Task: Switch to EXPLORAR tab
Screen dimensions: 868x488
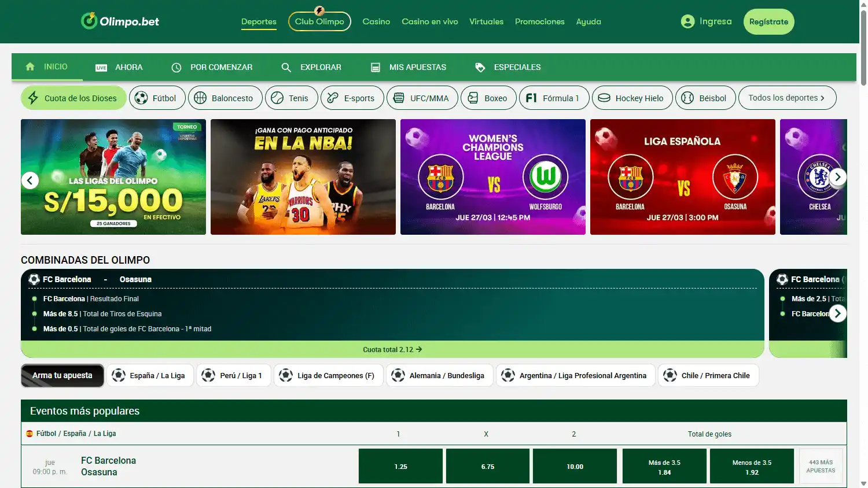Action: (311, 67)
